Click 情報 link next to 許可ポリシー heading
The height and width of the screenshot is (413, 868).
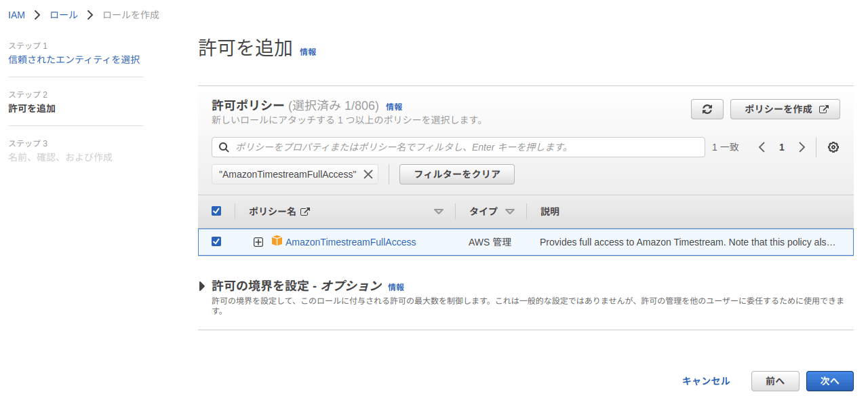point(394,106)
